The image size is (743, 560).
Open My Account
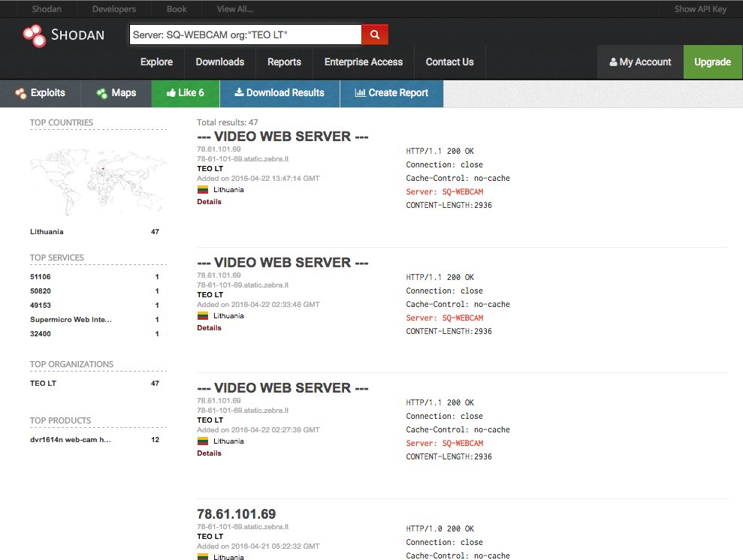tap(640, 62)
